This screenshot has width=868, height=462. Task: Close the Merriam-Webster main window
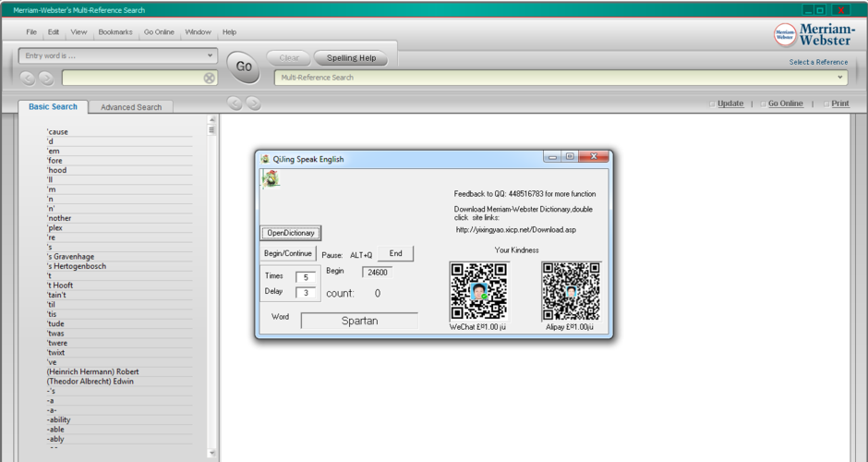[841, 10]
